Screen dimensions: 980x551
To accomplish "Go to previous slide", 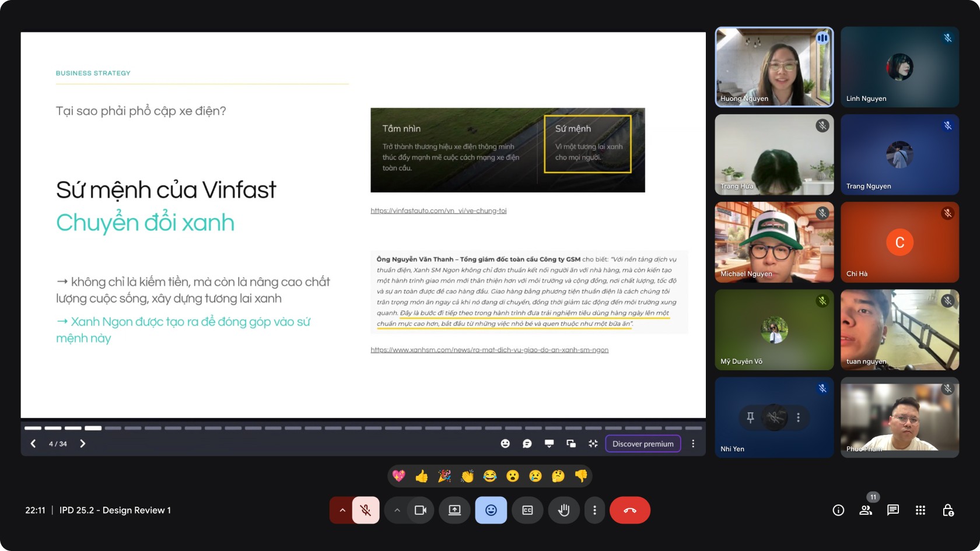I will (33, 444).
